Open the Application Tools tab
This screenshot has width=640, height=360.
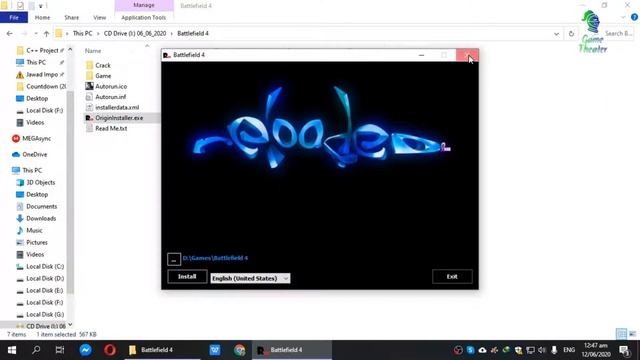[x=144, y=18]
